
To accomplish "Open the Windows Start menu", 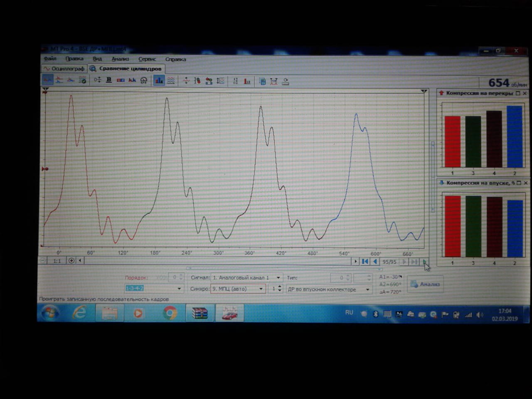I will tap(50, 313).
